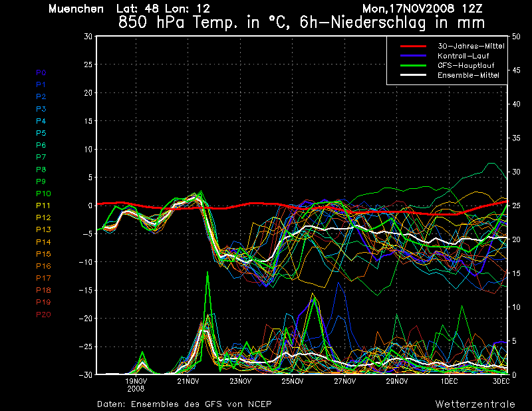The height and width of the screenshot is (411, 532).
Task: Click the P7 ensemble member label
Action: pyautogui.click(x=41, y=157)
